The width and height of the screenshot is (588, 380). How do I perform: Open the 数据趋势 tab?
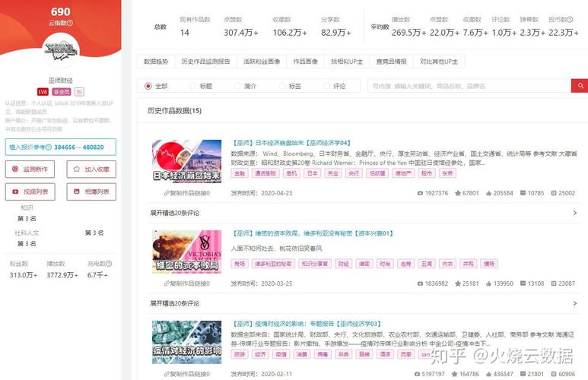pyautogui.click(x=156, y=62)
